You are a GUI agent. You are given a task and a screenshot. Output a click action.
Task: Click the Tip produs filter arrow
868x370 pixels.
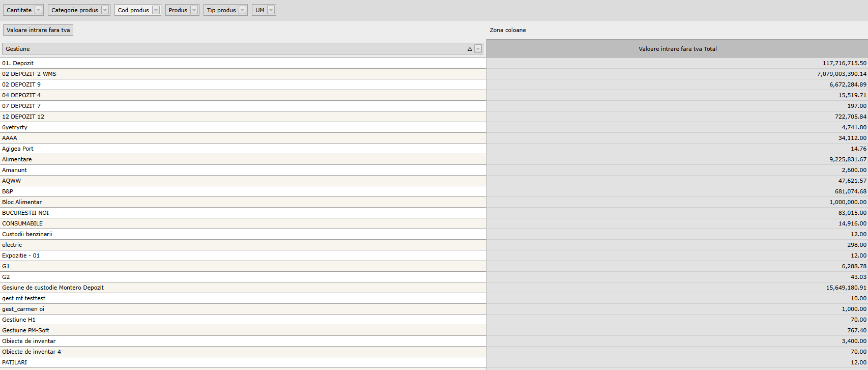(x=242, y=10)
